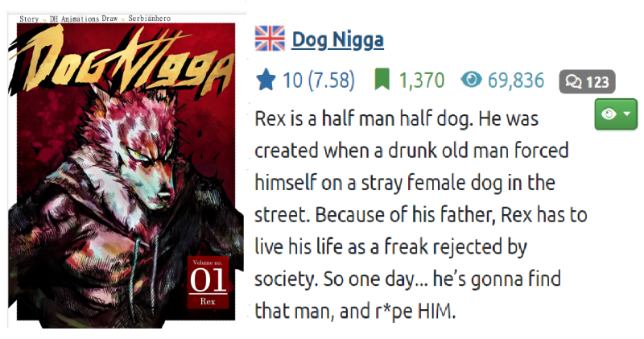Open the 123 comments badge
The image size is (644, 339).
point(587,82)
